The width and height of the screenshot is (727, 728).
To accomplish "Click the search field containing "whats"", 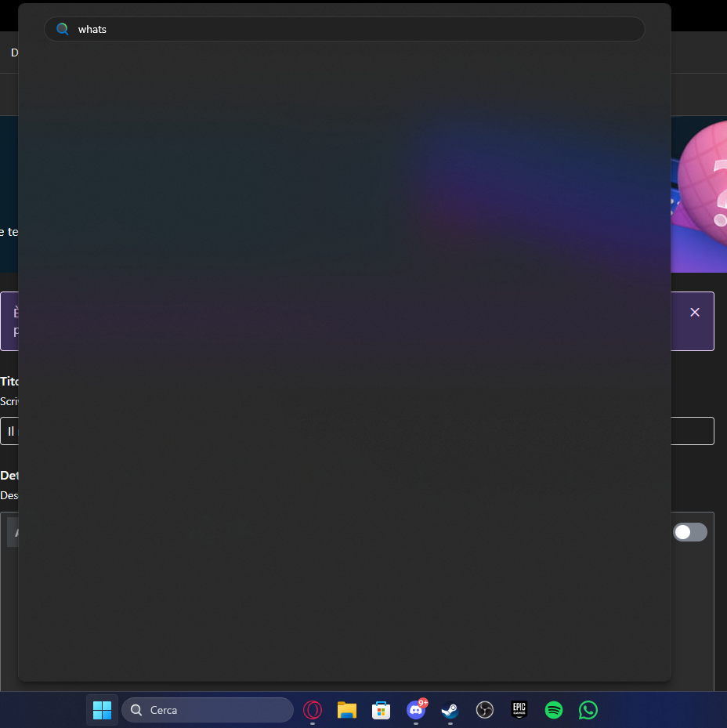I will click(x=344, y=29).
